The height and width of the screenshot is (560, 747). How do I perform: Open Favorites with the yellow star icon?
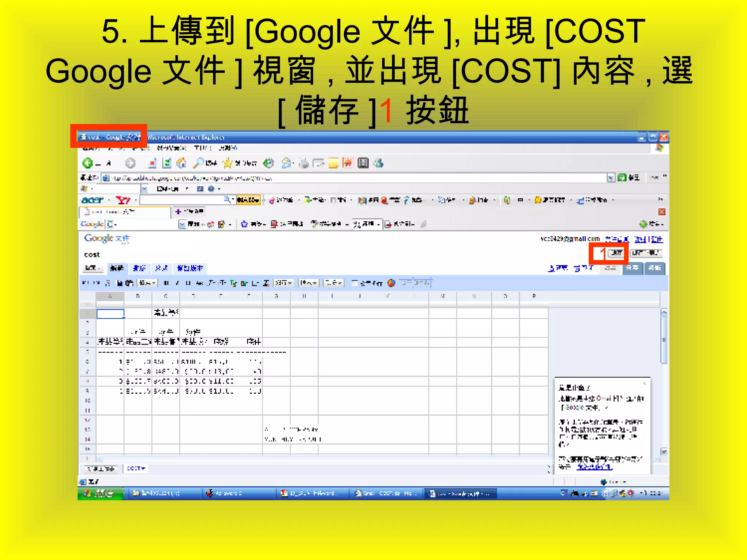pyautogui.click(x=227, y=163)
